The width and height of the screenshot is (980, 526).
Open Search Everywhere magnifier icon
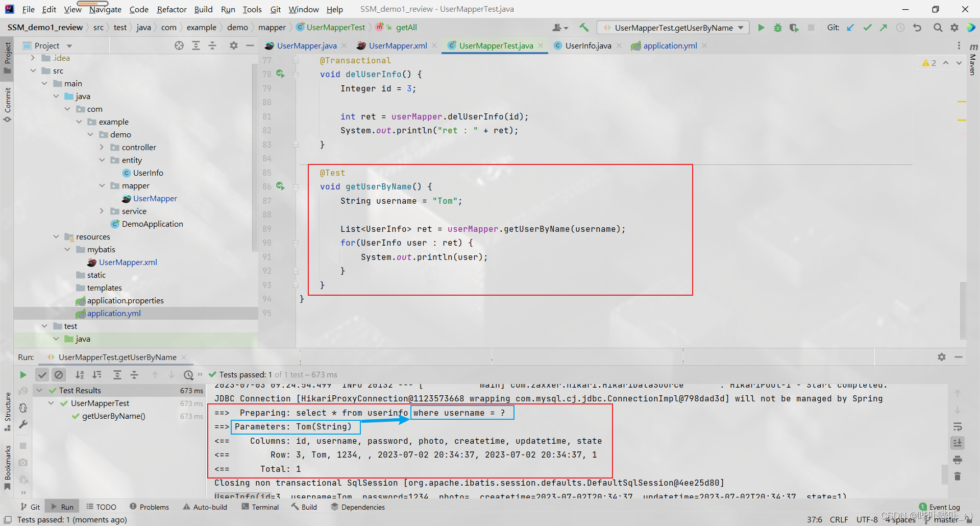click(938, 28)
